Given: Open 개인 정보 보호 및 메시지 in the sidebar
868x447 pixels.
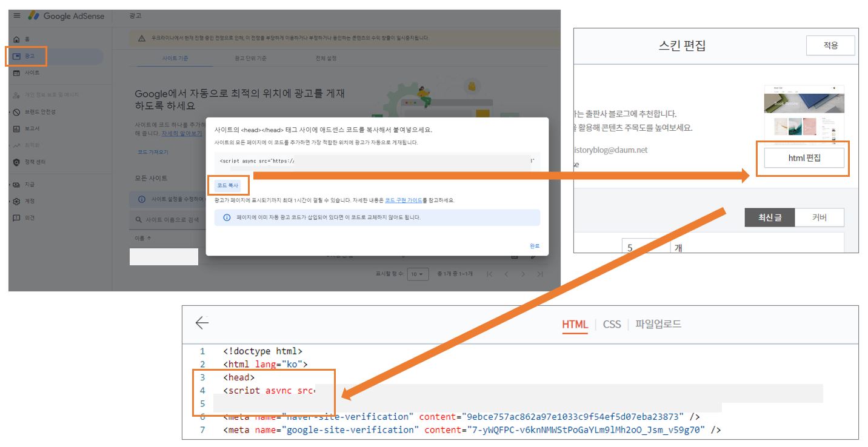Looking at the screenshot, I should (x=45, y=95).
